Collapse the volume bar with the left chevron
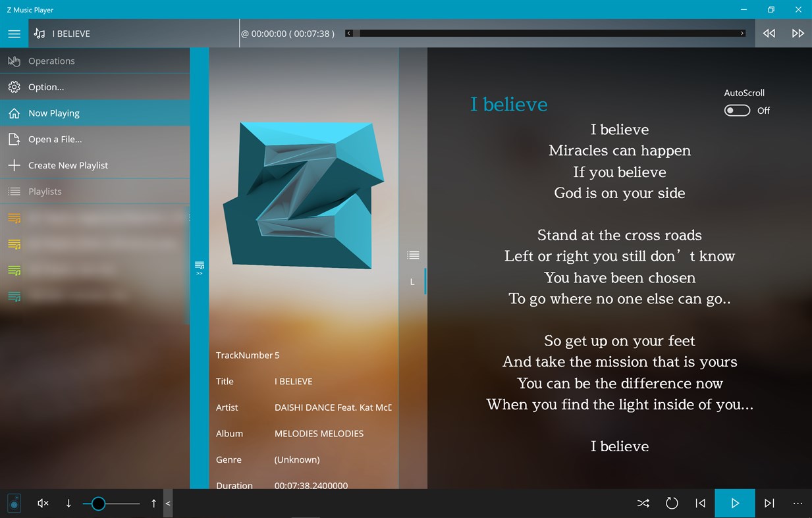The width and height of the screenshot is (812, 518). pos(167,504)
